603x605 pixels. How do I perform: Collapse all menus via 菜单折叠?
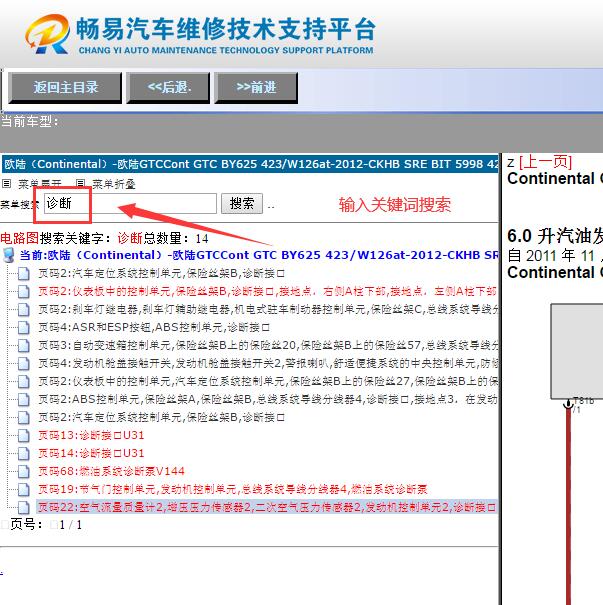tap(113, 184)
